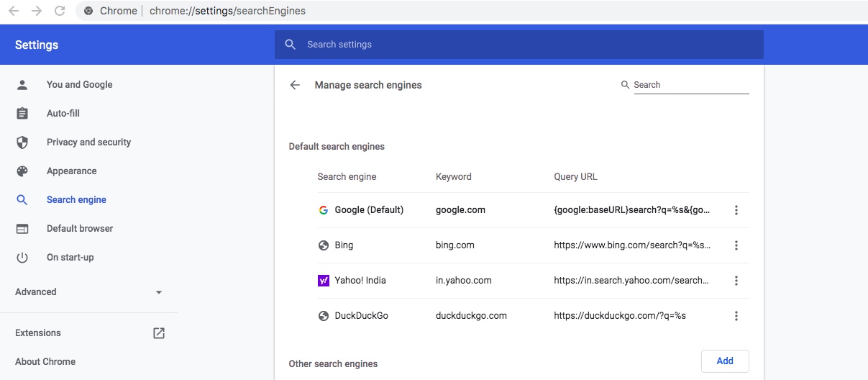
Task: Click the 'Settings' header title
Action: click(37, 45)
